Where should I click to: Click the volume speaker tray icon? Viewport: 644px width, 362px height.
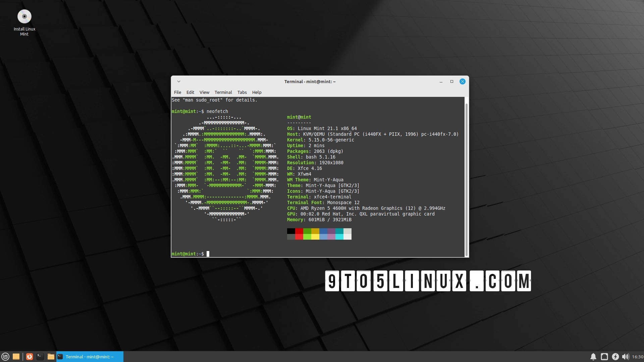[625, 357]
